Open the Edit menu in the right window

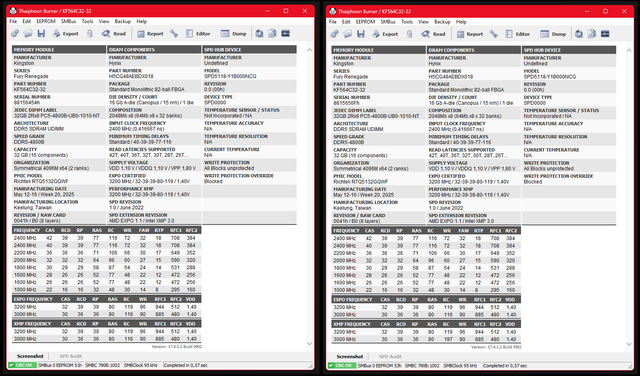[x=346, y=22]
